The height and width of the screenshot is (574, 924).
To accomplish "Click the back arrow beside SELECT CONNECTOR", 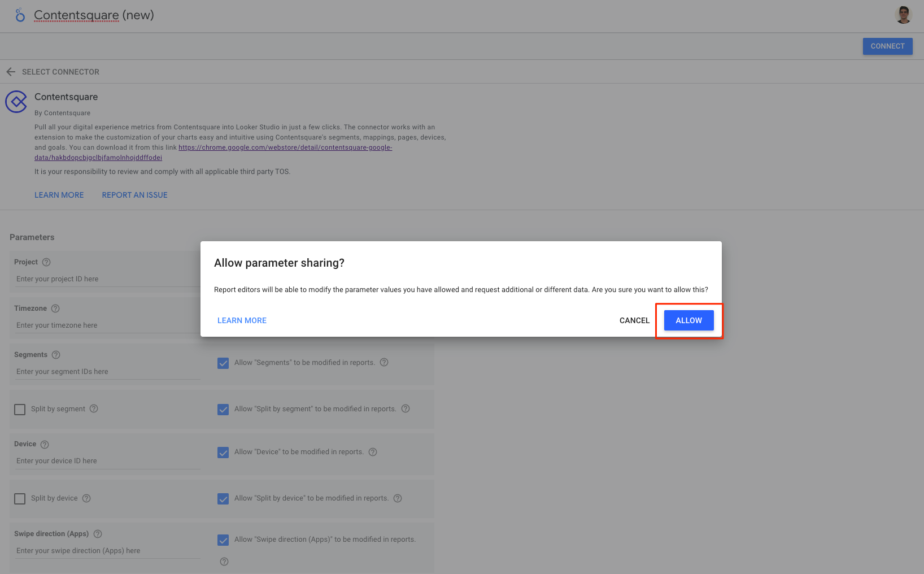I will tap(11, 72).
